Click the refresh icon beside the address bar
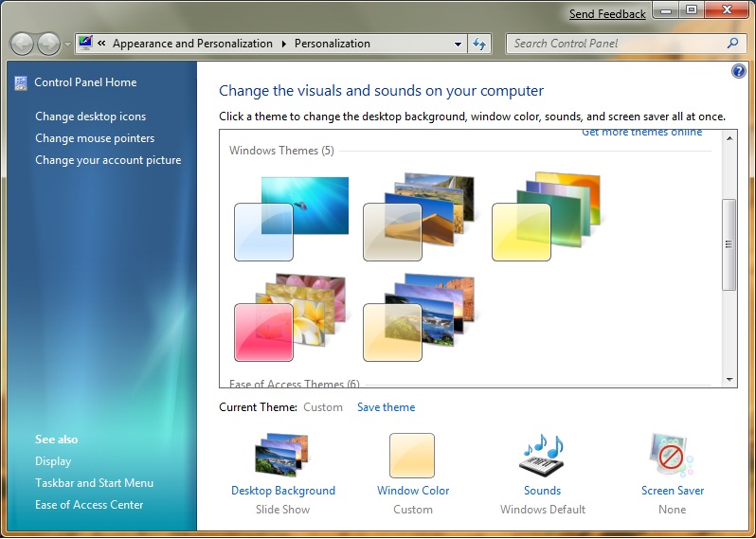 click(x=479, y=44)
